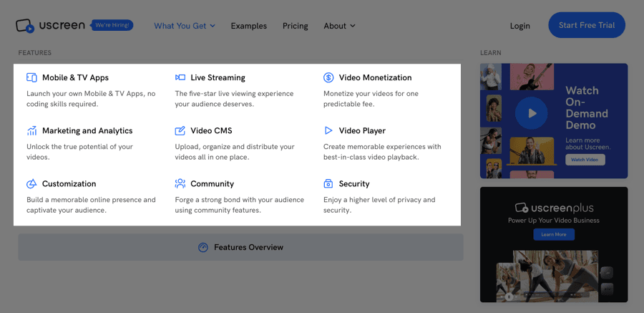Click the Video Player play icon
Screen dimensions: 644x313
328,131
